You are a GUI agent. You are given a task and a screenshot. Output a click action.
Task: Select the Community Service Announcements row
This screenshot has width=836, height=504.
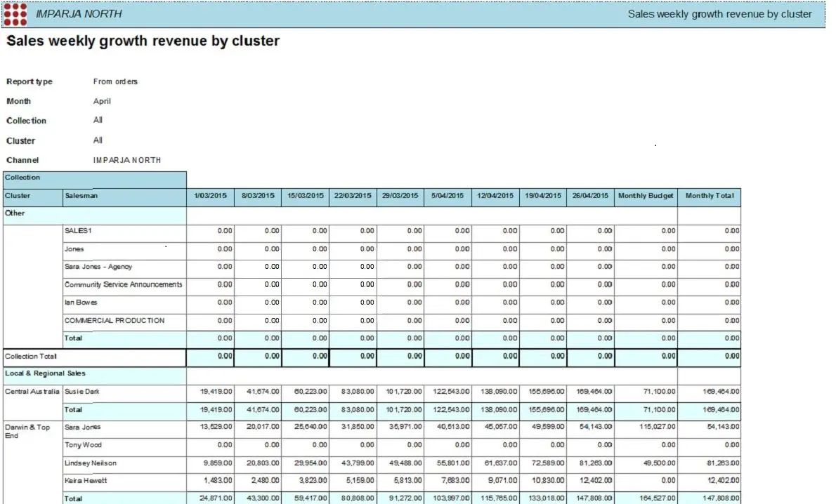124,285
